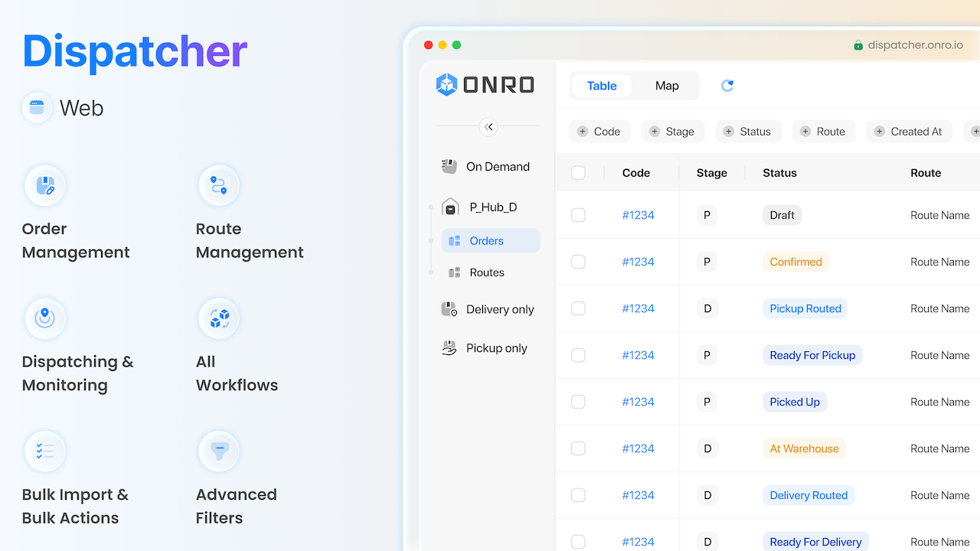Click the All Workflows cube icon

(x=219, y=318)
